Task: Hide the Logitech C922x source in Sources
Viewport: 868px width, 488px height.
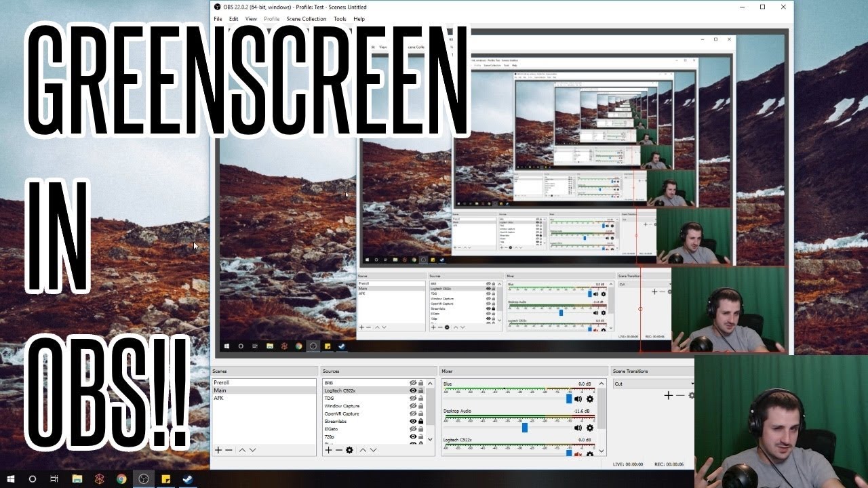Action: click(x=412, y=390)
